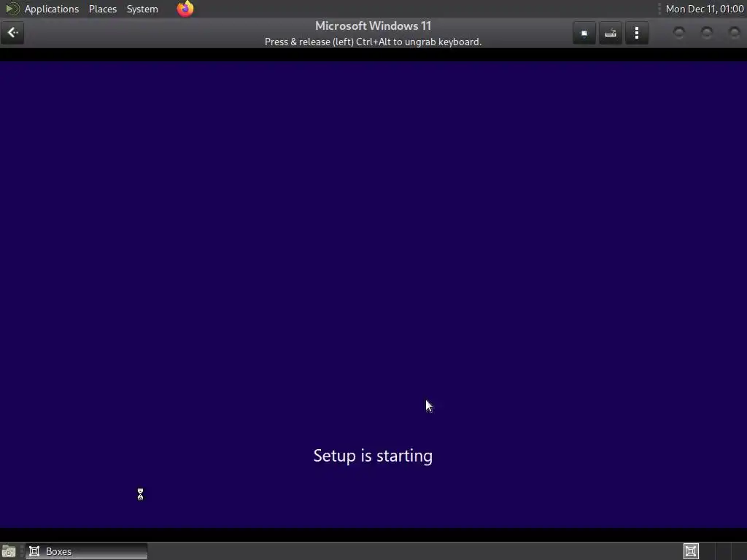Click the show desktop icon in the bottom panel

tap(9, 551)
